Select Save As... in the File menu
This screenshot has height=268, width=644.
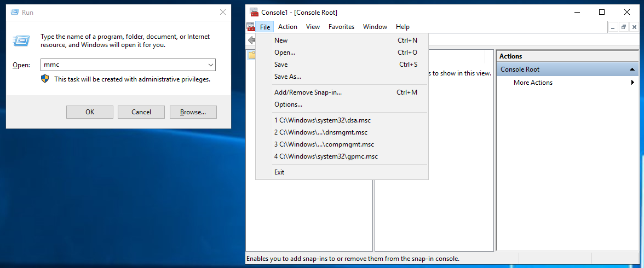287,77
